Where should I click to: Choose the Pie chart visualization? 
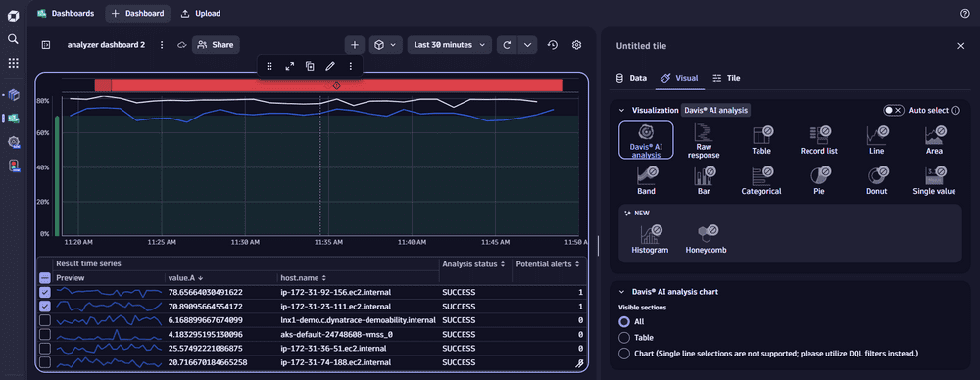pyautogui.click(x=818, y=180)
